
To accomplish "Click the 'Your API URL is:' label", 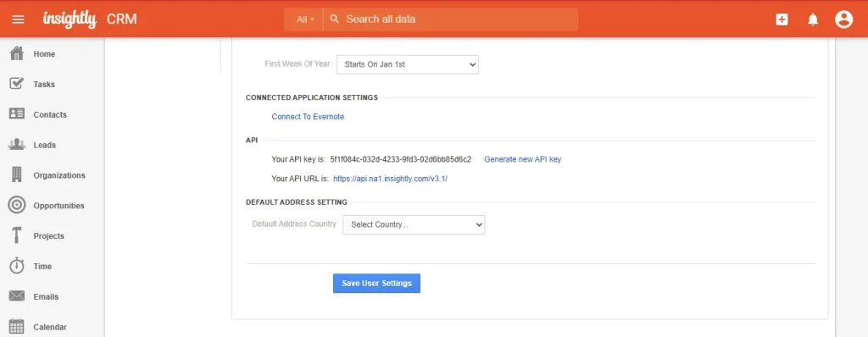I will pyautogui.click(x=300, y=179).
